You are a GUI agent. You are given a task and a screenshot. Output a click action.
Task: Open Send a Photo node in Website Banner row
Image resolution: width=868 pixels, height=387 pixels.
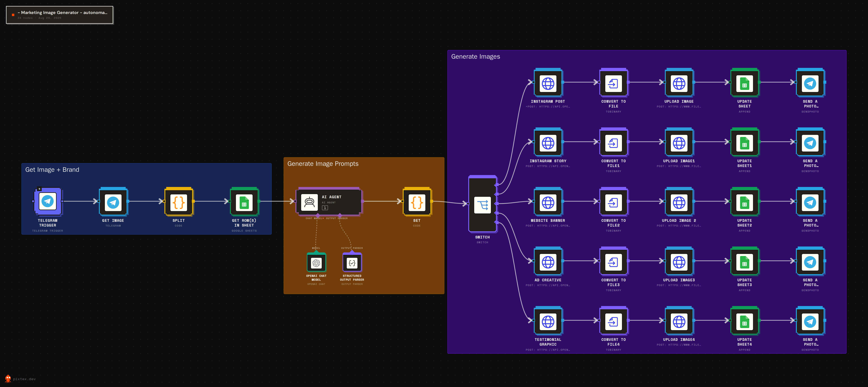pos(810,201)
